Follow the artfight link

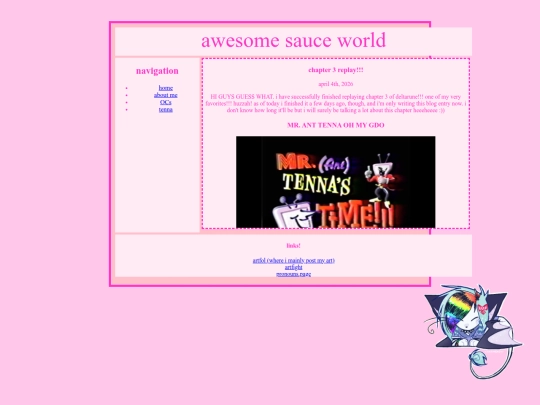point(293,267)
